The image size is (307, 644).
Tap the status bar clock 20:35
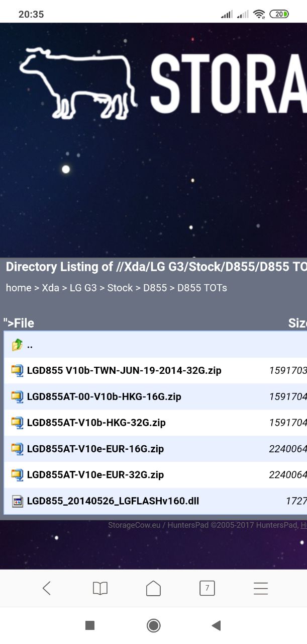31,15
